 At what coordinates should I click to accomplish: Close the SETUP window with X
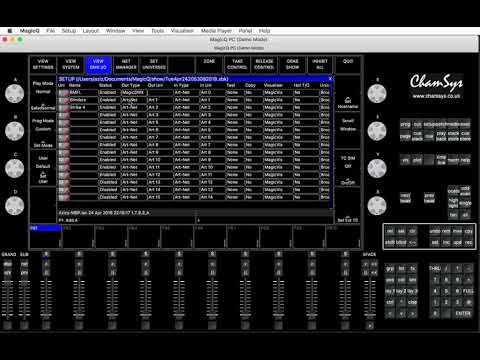330,79
